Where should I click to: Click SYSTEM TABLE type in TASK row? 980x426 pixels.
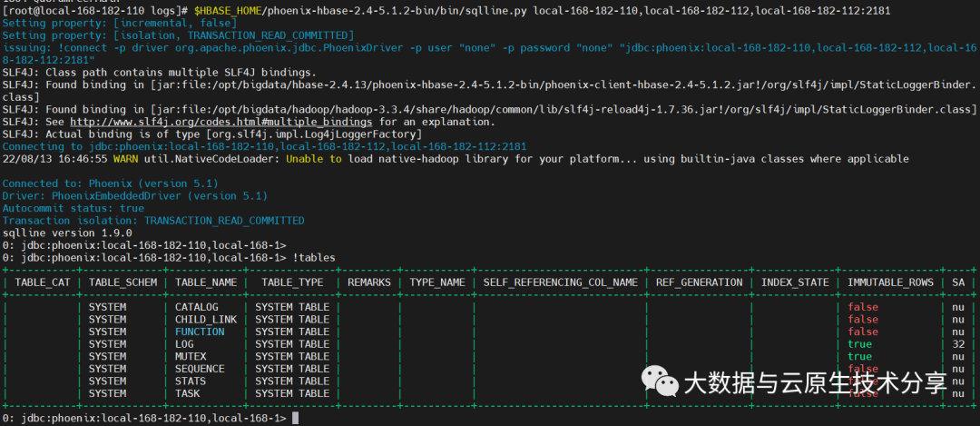click(x=292, y=393)
